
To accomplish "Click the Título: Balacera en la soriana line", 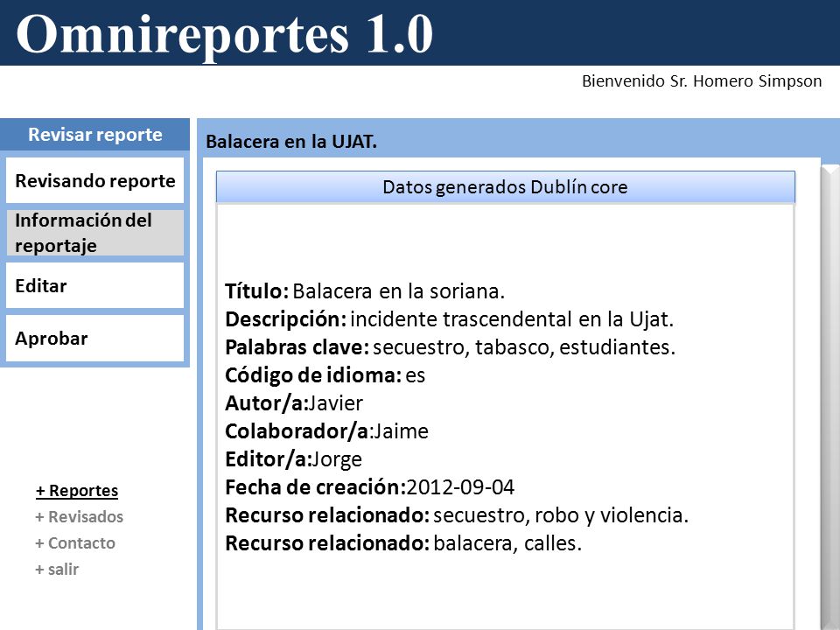I will [x=365, y=291].
